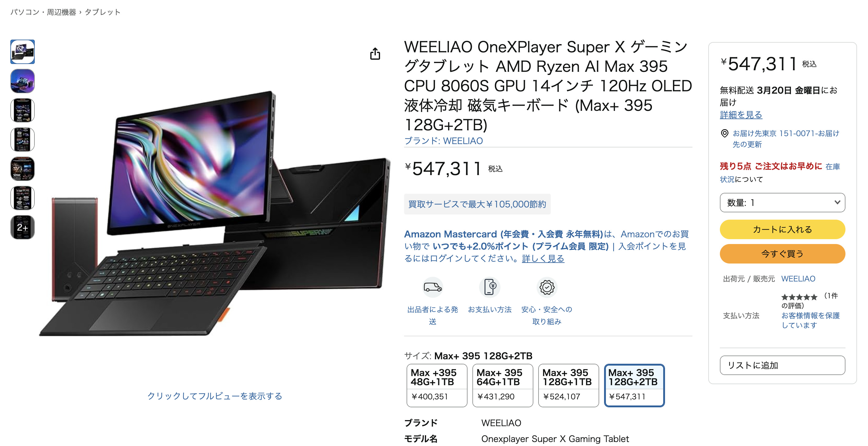Click the safety and security badge icon

click(547, 287)
